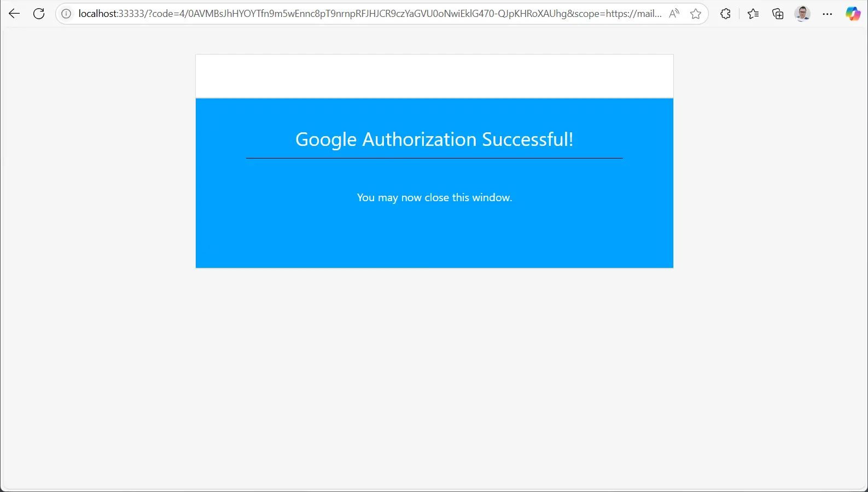Screen dimensions: 868x492
Task: Click the user profile avatar
Action: pos(802,14)
